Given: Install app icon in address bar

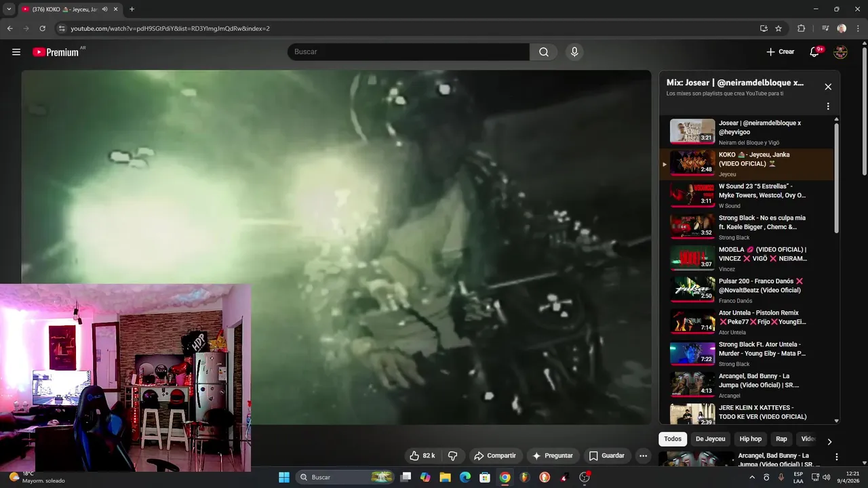Looking at the screenshot, I should 764,28.
